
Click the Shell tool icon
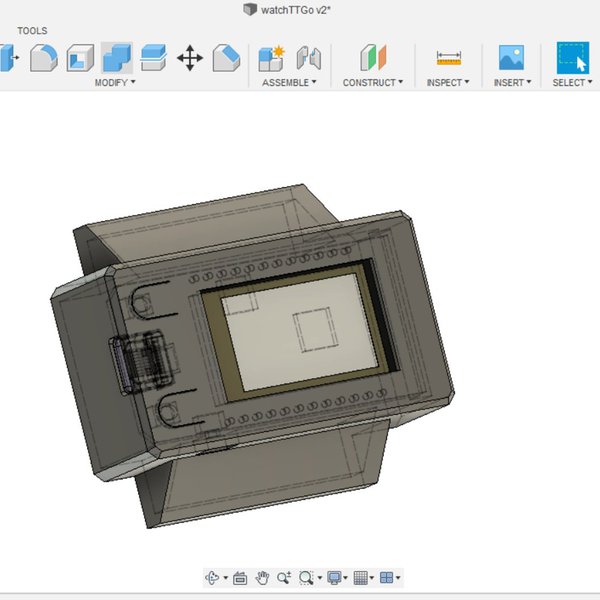pos(80,58)
